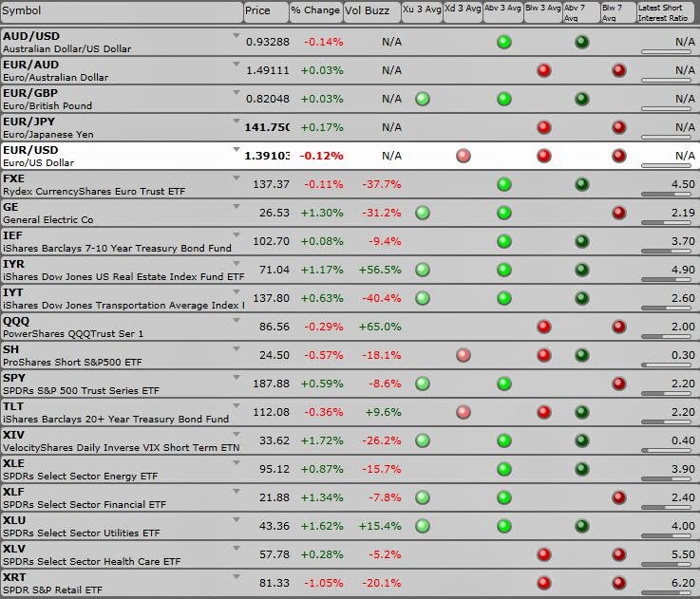Sort by Abv 3 Avg column header
This screenshot has width=700, height=599.
click(502, 11)
